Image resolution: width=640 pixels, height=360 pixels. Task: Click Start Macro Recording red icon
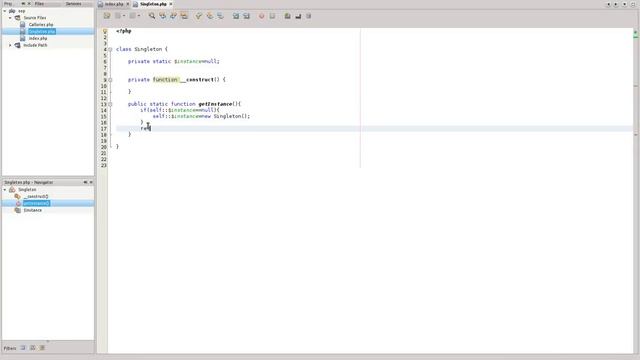point(262,16)
